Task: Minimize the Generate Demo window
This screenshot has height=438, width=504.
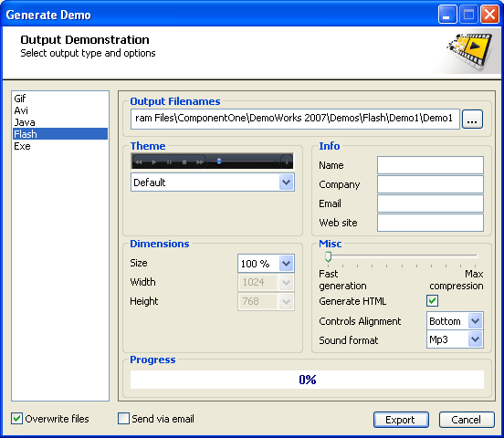Action: [x=447, y=15]
